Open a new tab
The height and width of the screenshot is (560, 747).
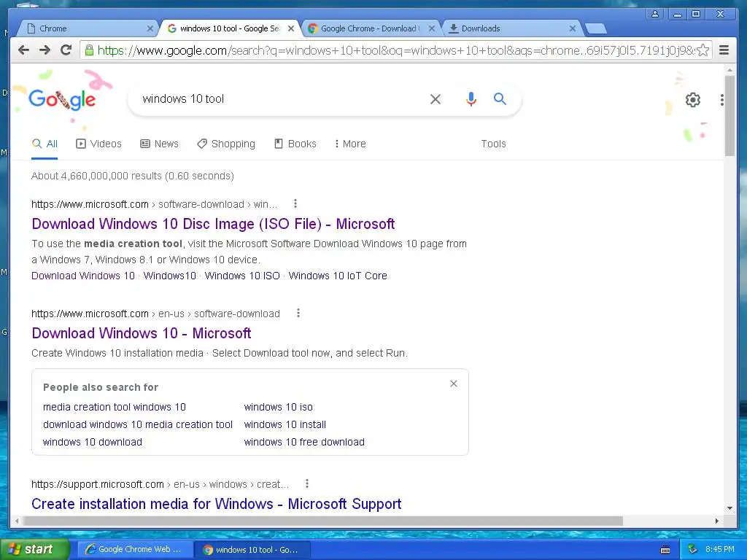click(x=595, y=29)
